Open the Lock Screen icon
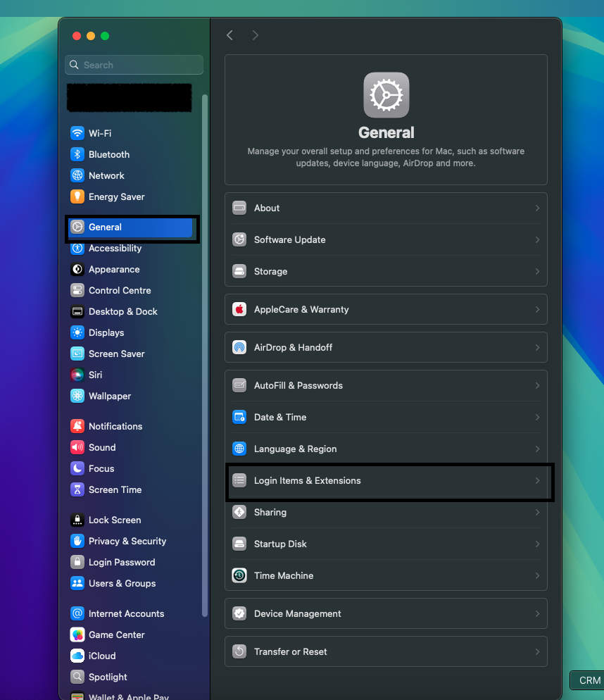The image size is (604, 700). click(77, 520)
